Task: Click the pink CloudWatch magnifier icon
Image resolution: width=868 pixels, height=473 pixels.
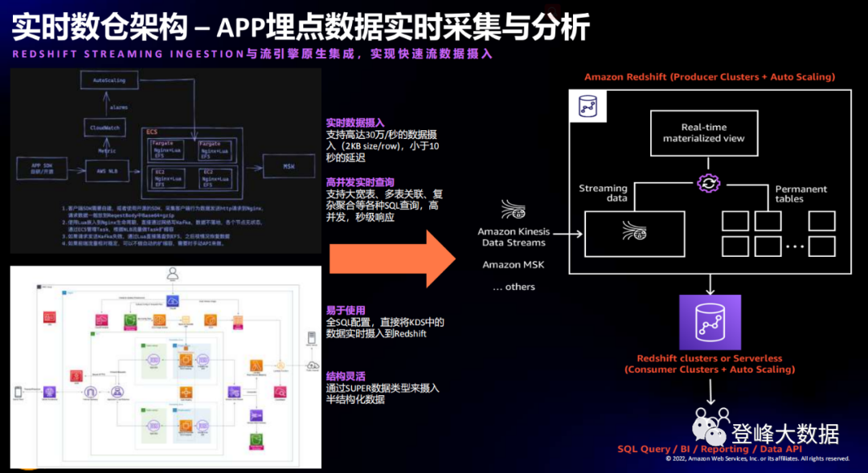Action: click(x=280, y=392)
